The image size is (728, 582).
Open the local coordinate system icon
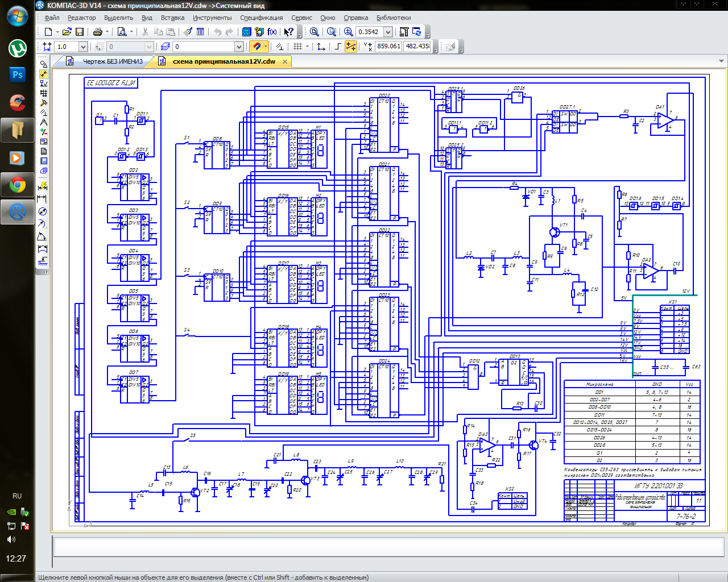tap(321, 47)
